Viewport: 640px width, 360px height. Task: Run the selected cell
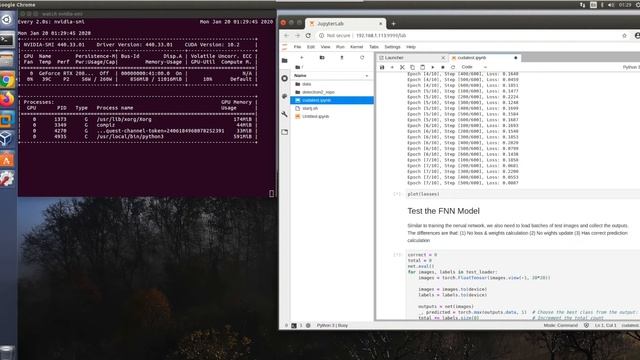[433, 67]
